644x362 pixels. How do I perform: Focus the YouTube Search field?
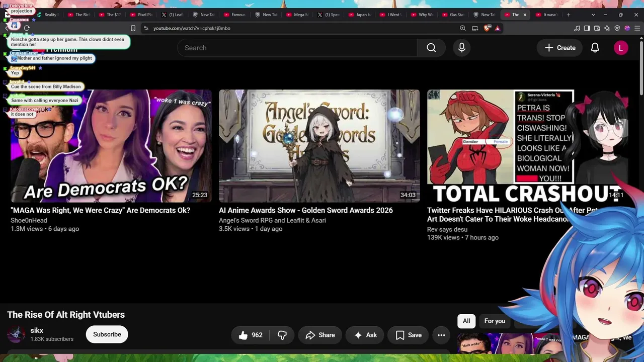(x=297, y=48)
